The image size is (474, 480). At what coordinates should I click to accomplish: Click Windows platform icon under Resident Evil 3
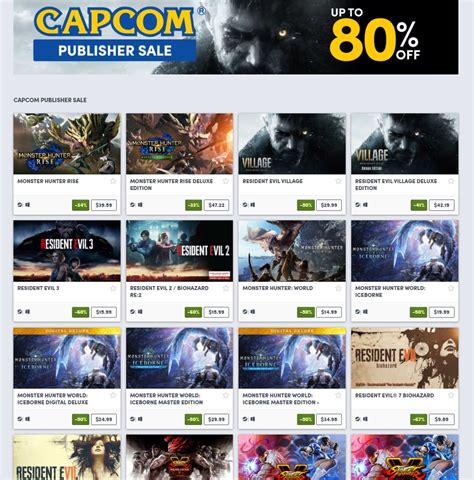[28, 312]
